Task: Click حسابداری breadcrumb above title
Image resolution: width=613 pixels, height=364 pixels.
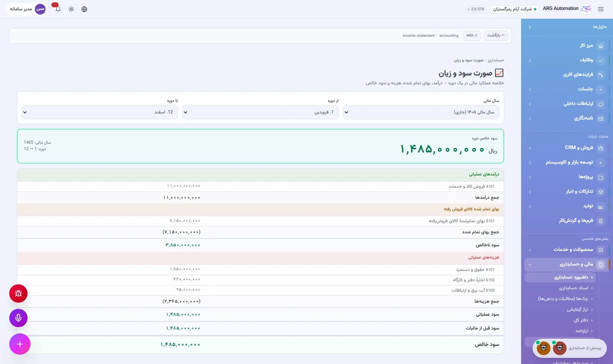Action: [x=496, y=60]
